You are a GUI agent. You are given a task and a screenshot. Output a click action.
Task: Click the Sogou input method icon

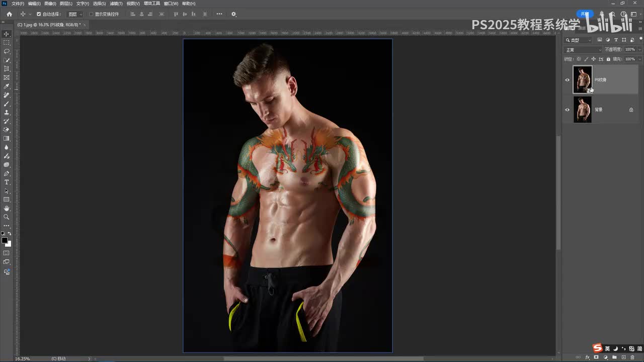597,348
